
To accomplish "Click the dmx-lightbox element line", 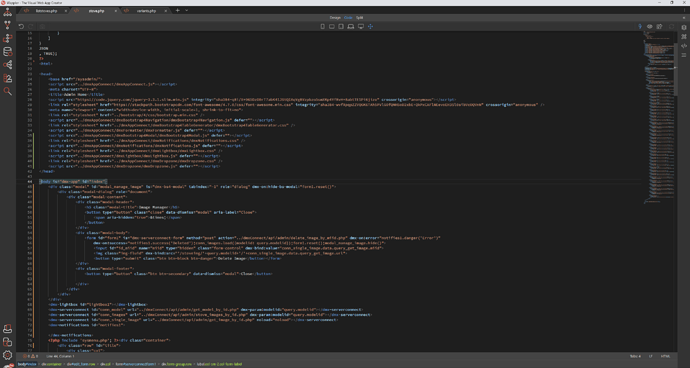I will coord(98,304).
